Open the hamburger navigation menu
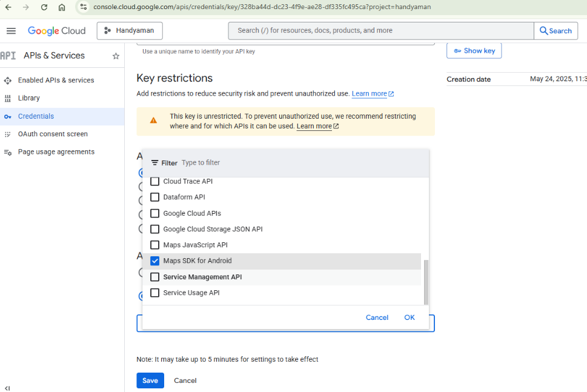 tap(11, 31)
